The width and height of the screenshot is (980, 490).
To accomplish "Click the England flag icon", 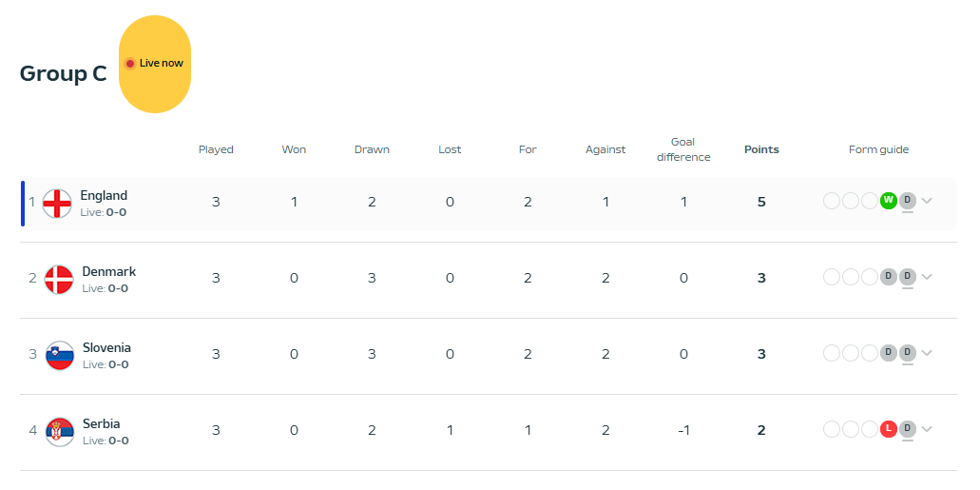I will click(x=57, y=203).
